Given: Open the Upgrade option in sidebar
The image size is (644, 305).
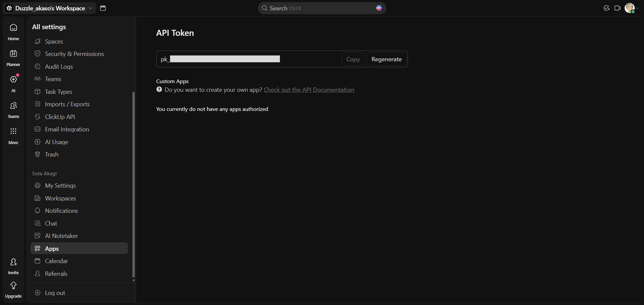Looking at the screenshot, I should (13, 289).
